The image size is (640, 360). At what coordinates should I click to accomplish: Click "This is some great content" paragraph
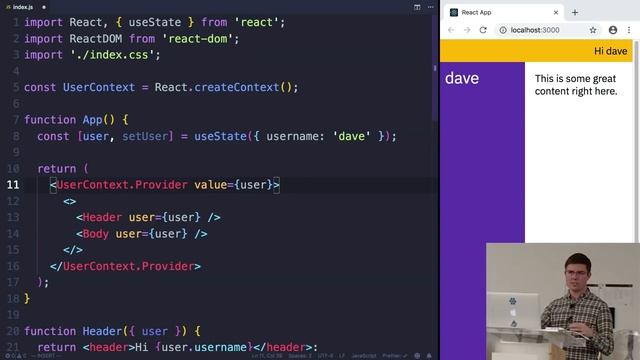click(x=576, y=84)
